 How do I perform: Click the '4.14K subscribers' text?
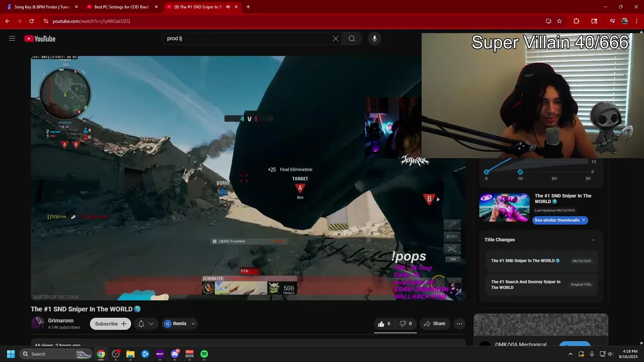tap(64, 328)
